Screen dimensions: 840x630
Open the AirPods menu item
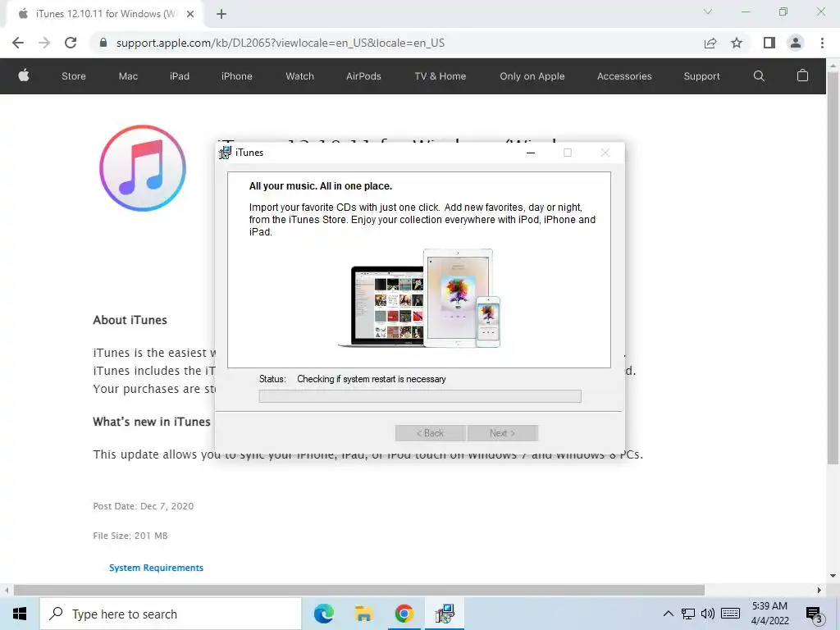click(x=363, y=76)
